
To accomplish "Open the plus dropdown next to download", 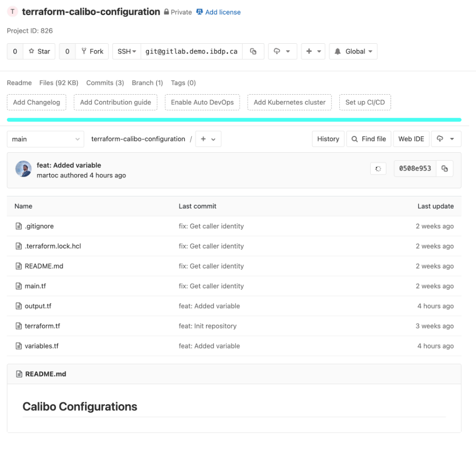I will coord(313,51).
